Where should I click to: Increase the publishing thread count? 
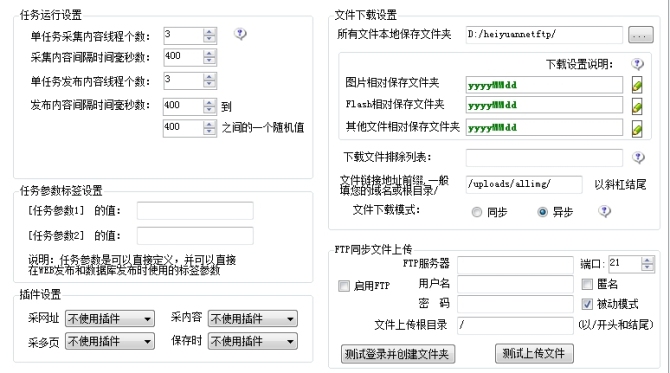click(x=209, y=77)
